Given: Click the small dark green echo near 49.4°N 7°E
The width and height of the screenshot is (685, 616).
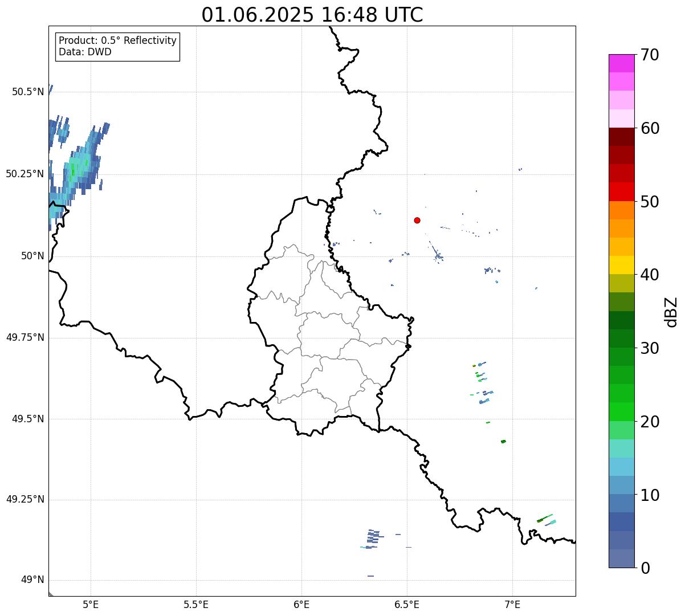Looking at the screenshot, I should [503, 442].
